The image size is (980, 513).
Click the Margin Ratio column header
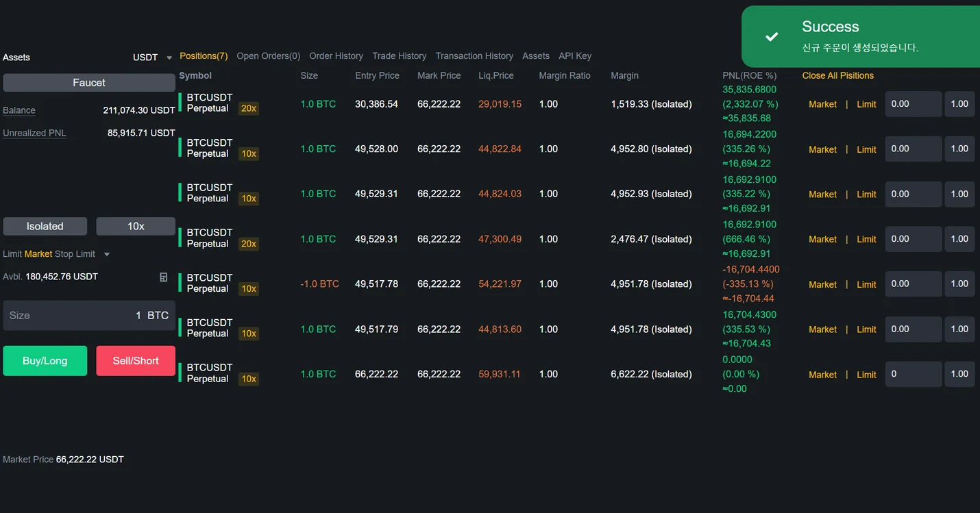(x=565, y=75)
